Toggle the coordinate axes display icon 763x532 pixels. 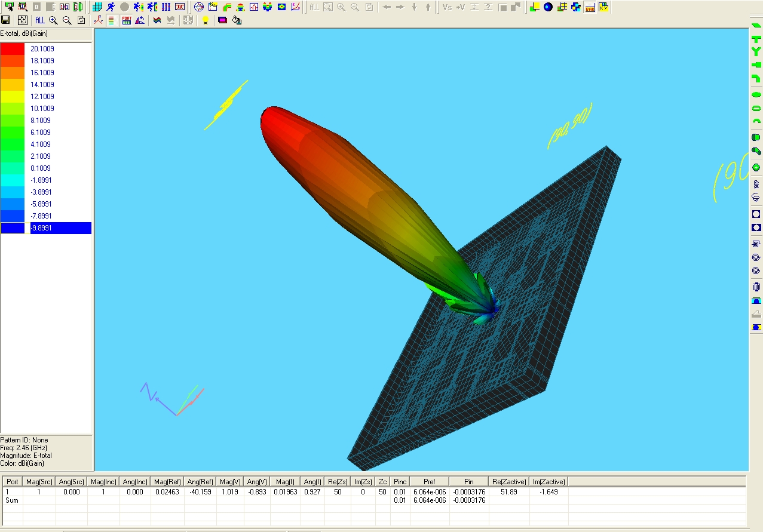click(99, 20)
